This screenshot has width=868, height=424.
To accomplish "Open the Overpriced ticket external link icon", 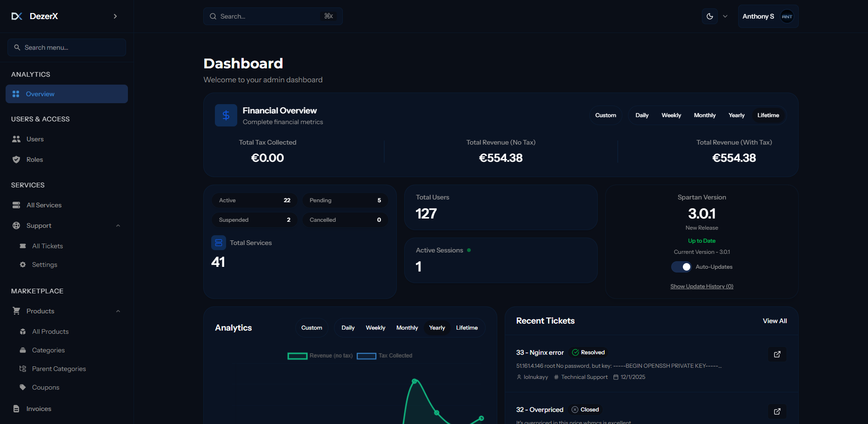I will click(777, 411).
